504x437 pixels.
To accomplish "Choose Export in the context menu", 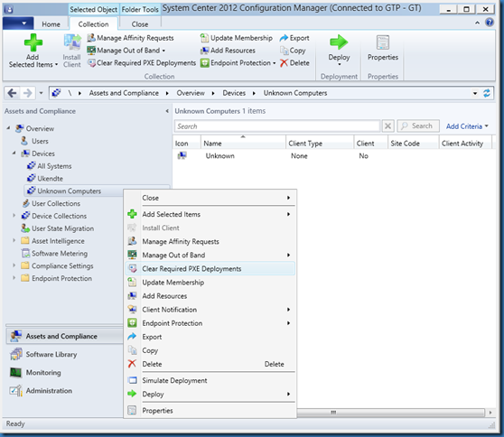I will (x=210, y=337).
